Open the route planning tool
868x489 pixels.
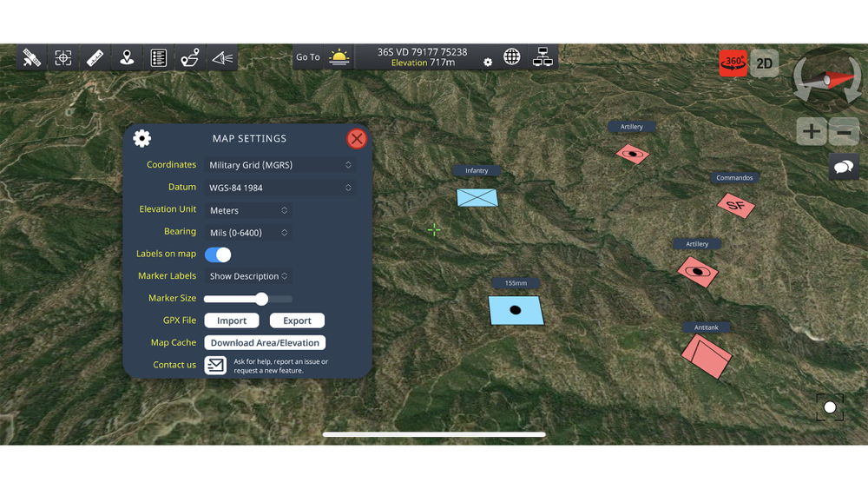pos(190,57)
